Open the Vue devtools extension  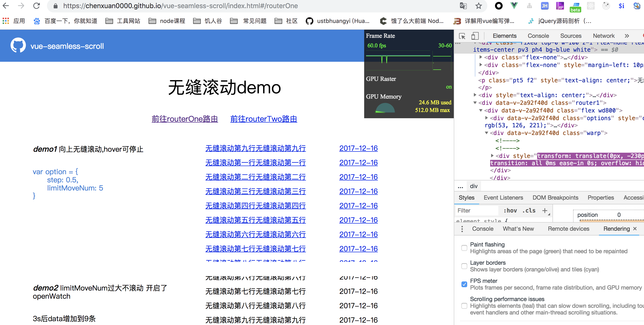tap(514, 6)
